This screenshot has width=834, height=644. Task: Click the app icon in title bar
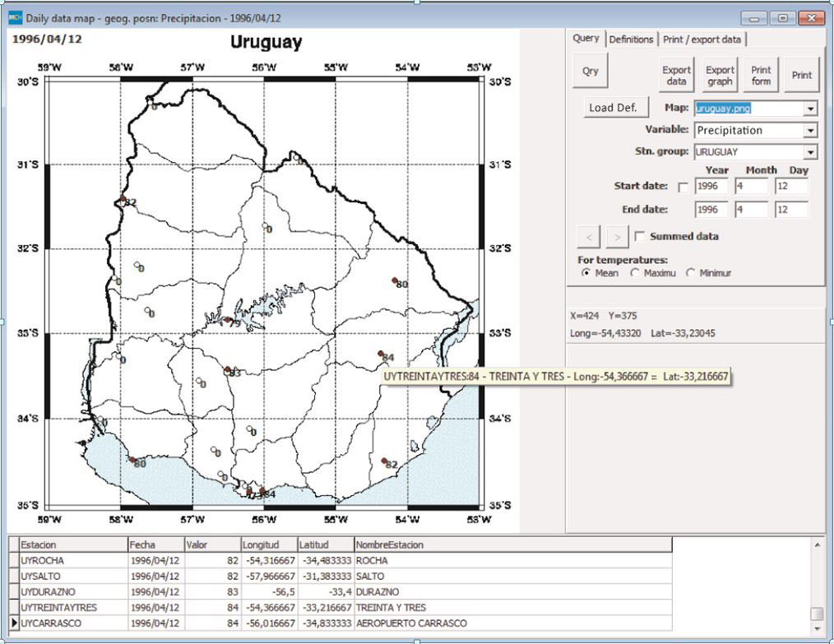pyautogui.click(x=14, y=18)
